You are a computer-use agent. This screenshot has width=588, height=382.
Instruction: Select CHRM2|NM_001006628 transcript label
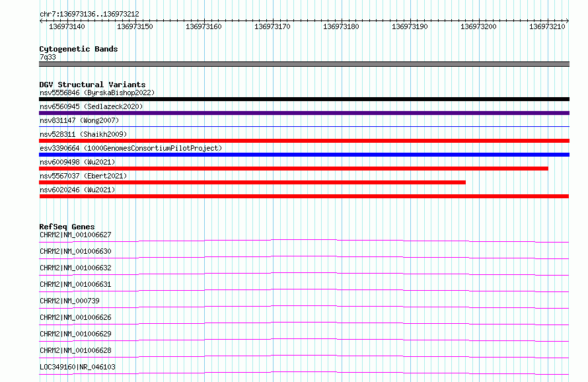pyautogui.click(x=75, y=350)
